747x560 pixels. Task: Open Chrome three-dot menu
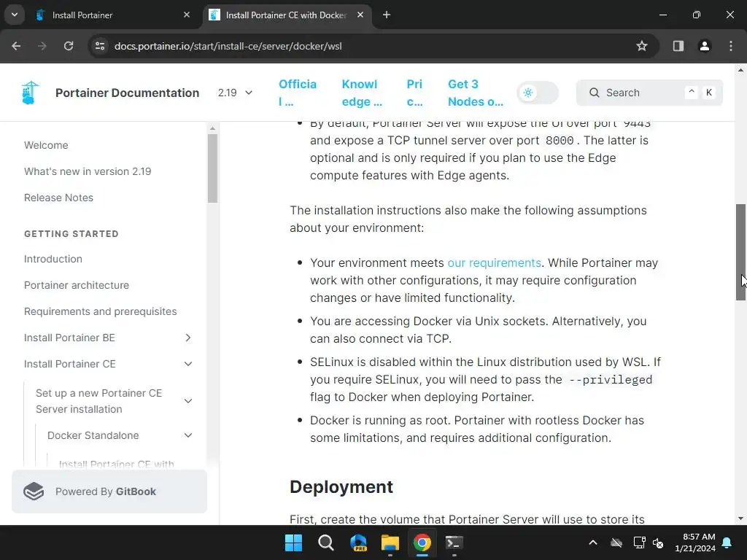click(731, 46)
